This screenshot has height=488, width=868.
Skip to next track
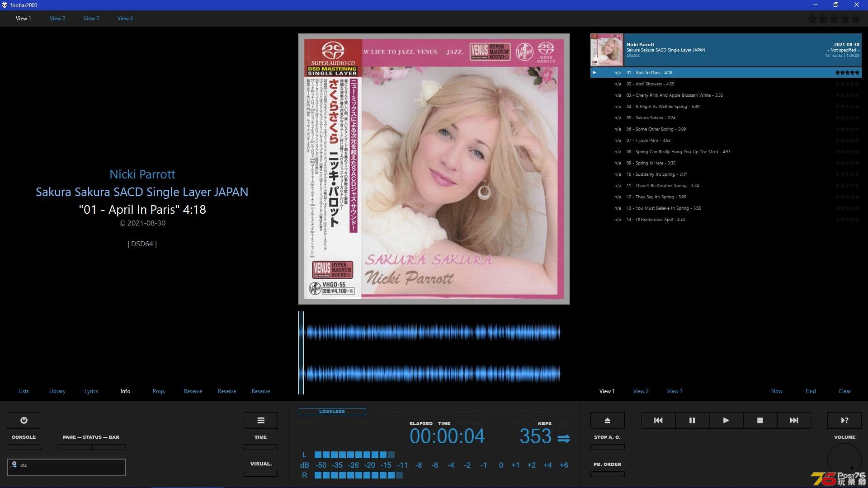point(794,420)
